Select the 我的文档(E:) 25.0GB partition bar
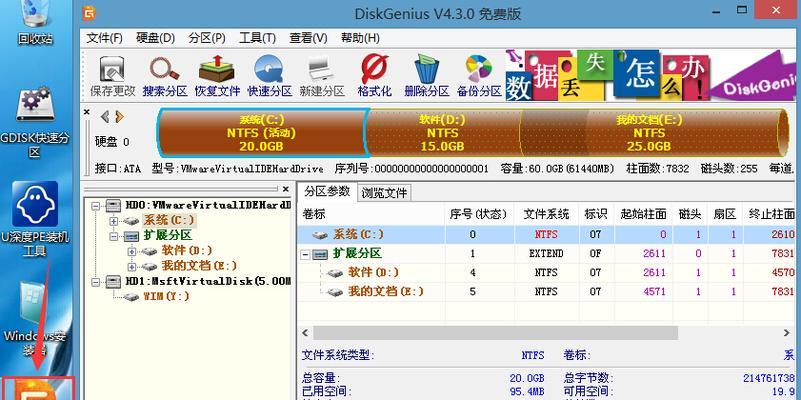This screenshot has width=801, height=400. click(650, 133)
